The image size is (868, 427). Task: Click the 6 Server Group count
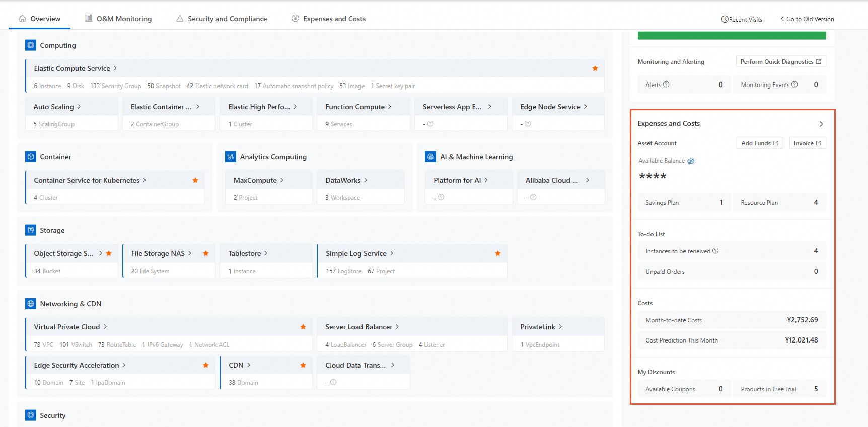[x=392, y=345]
